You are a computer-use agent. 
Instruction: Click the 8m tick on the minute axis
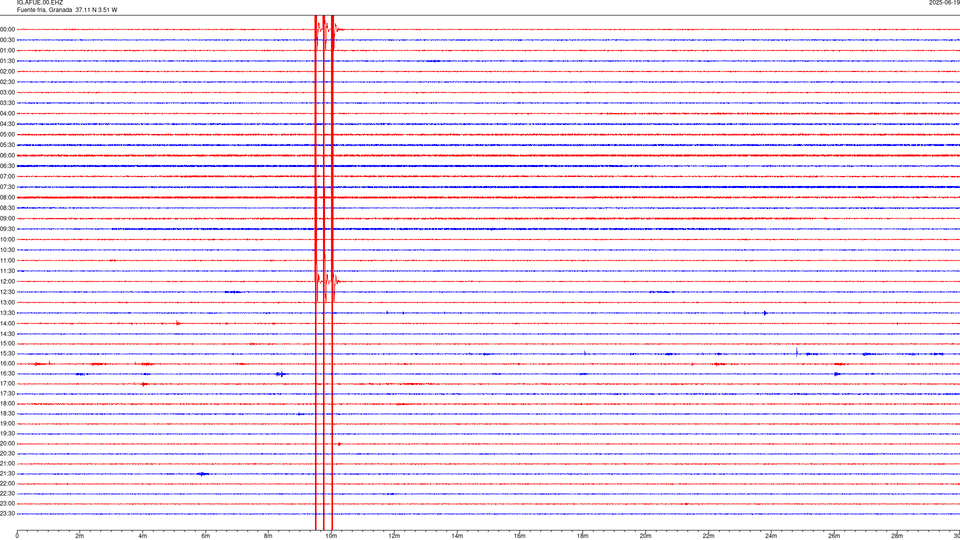[x=268, y=536]
